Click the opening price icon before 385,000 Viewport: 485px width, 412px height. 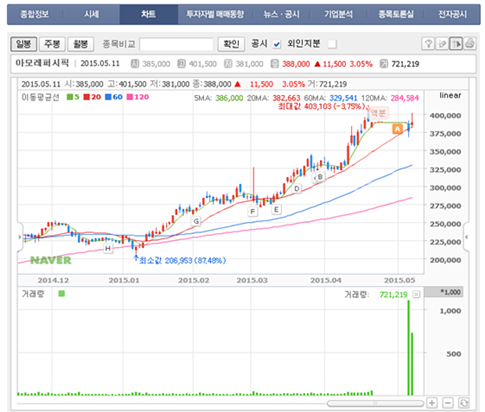coord(135,64)
